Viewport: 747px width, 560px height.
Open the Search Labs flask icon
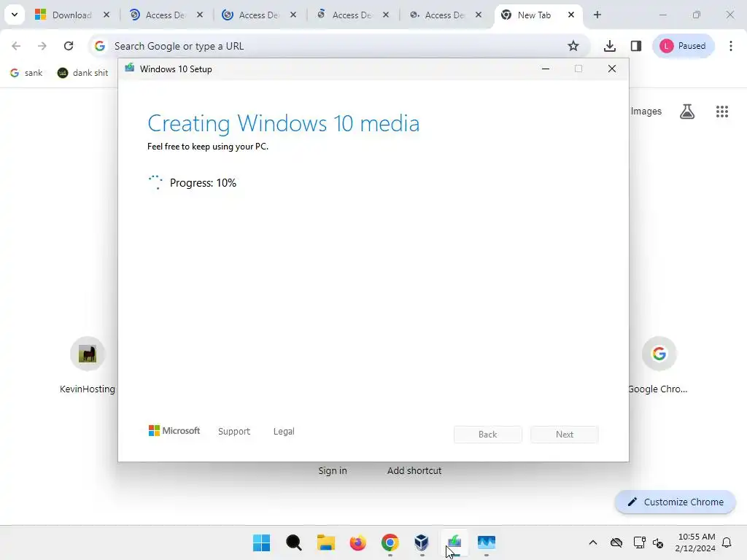(687, 112)
